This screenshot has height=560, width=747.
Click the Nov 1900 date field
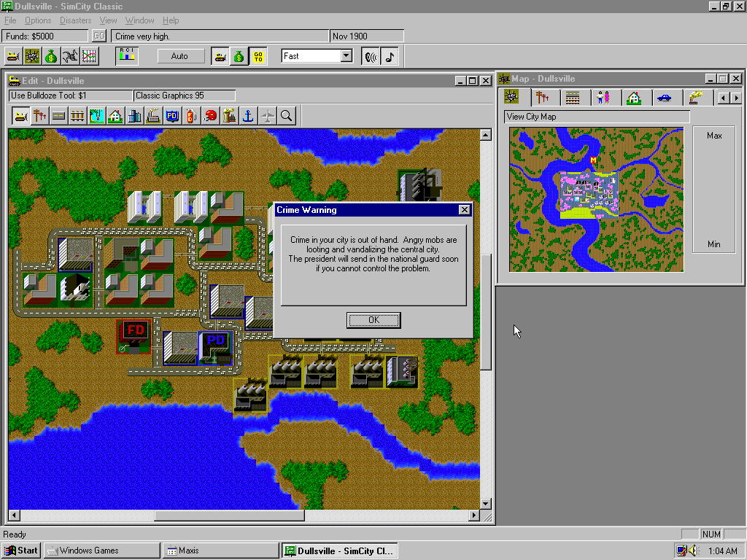pyautogui.click(x=367, y=36)
